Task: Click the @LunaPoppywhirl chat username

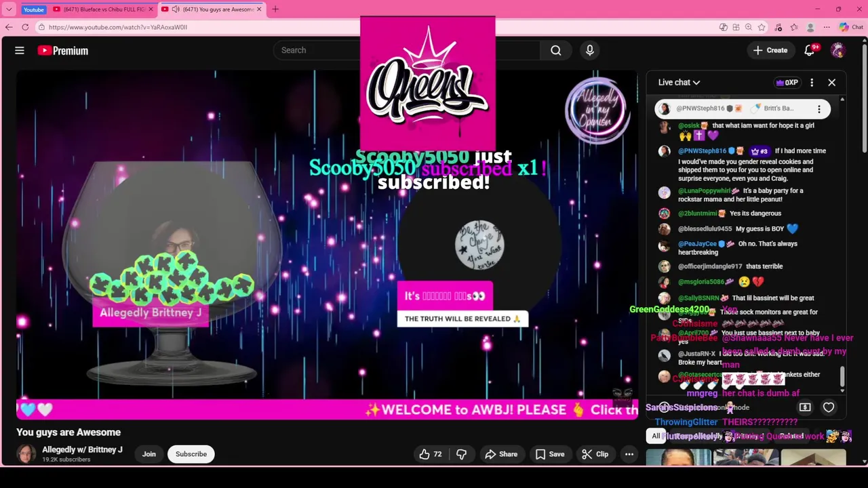Action: click(704, 190)
